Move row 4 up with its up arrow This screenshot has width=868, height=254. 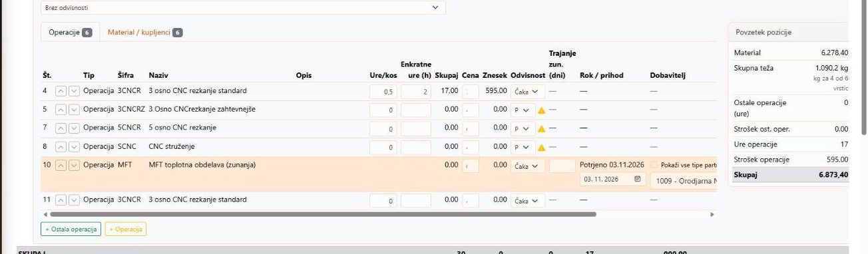61,91
